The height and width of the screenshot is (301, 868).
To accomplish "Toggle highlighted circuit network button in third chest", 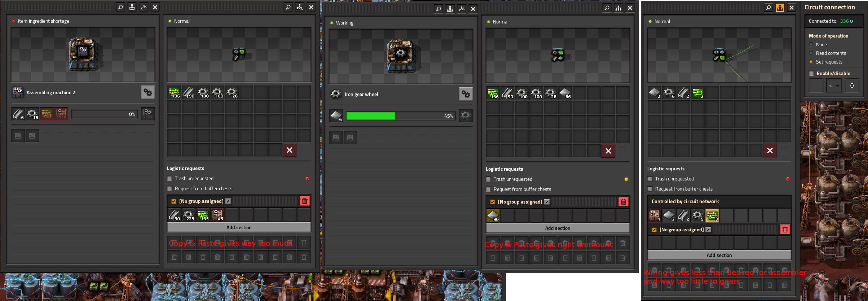I will pyautogui.click(x=780, y=8).
